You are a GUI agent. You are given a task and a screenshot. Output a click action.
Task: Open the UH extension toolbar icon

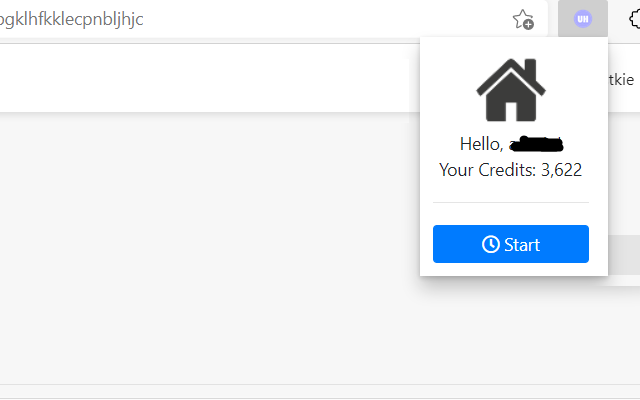point(582,19)
